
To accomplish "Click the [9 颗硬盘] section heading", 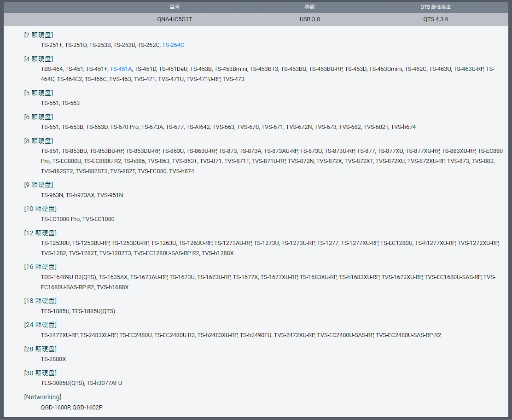I will 39,185.
